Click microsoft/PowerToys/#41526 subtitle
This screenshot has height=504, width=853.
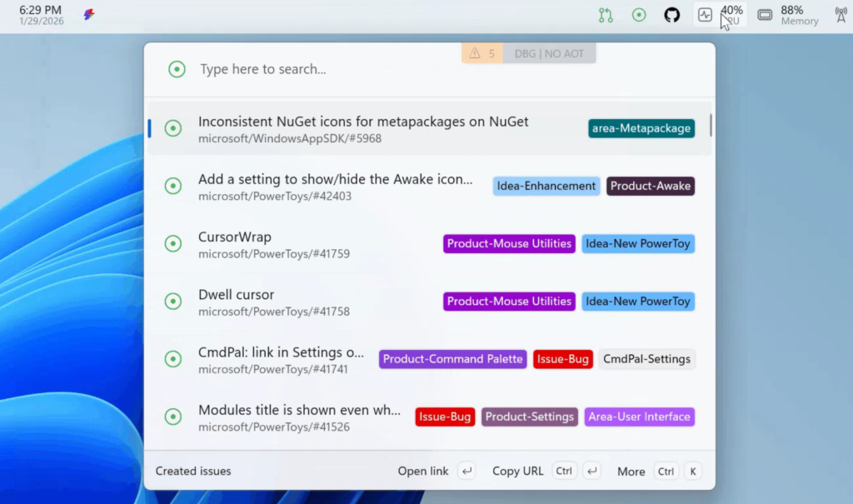(273, 427)
